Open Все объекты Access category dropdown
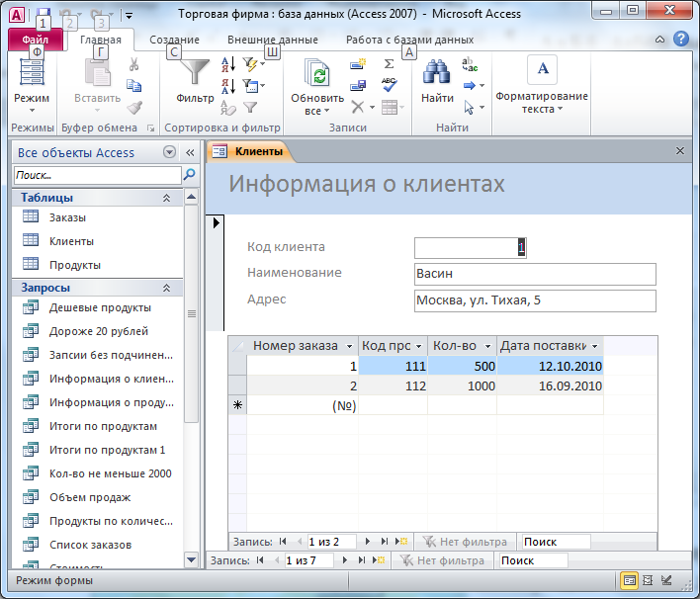700x599 pixels. point(169,152)
